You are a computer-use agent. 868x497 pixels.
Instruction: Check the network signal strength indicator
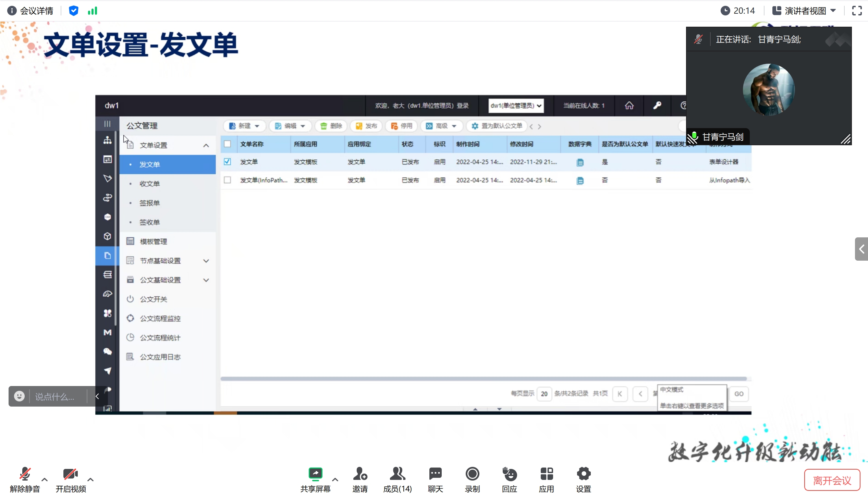[93, 11]
